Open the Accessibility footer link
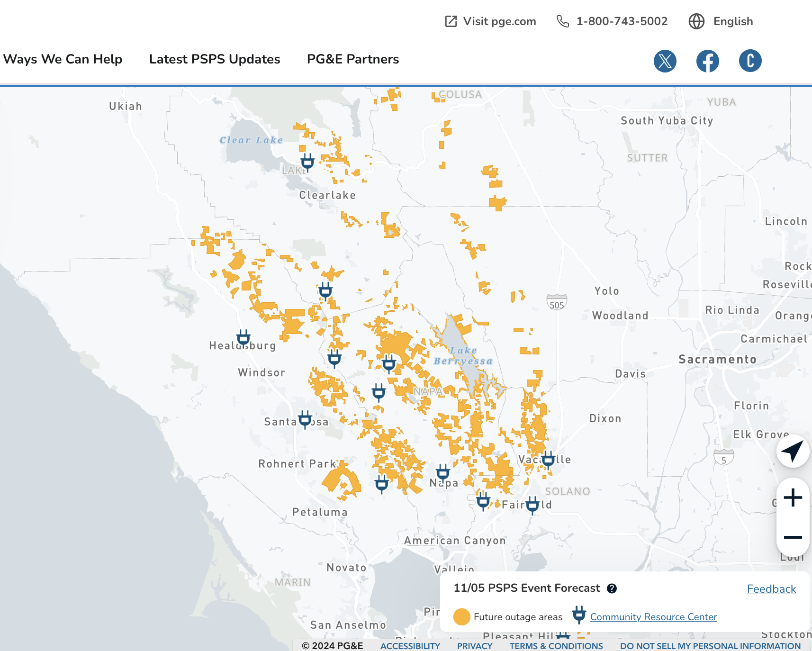Screen dimensions: 812x651 click(x=410, y=646)
